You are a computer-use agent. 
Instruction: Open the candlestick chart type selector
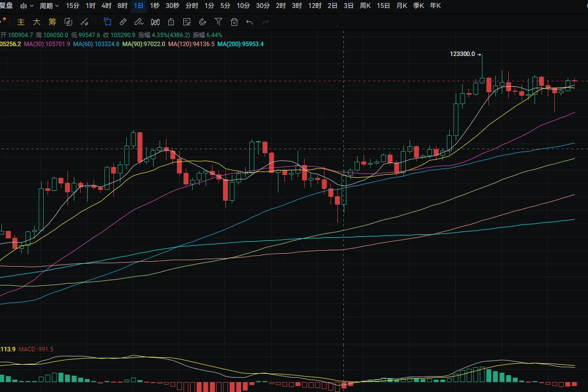[27, 6]
